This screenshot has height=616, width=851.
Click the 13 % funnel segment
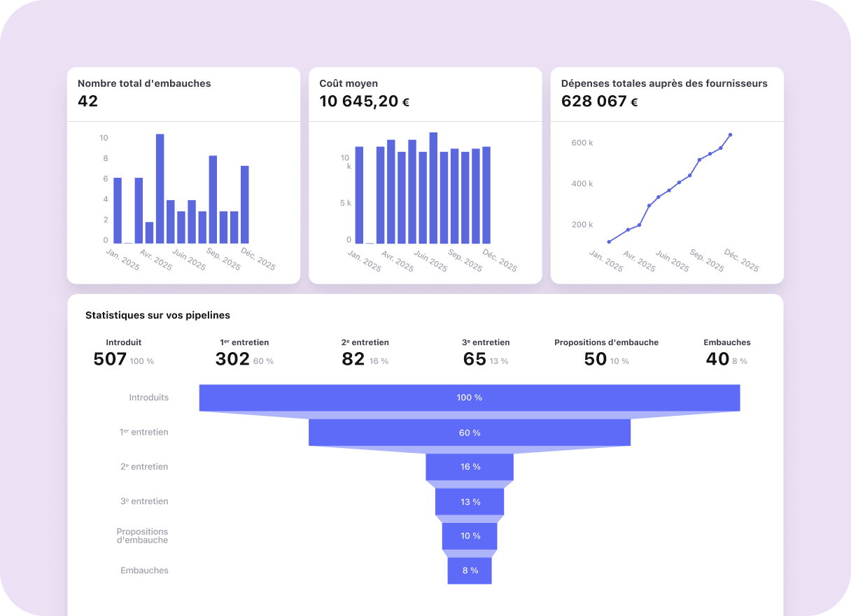[x=470, y=502]
